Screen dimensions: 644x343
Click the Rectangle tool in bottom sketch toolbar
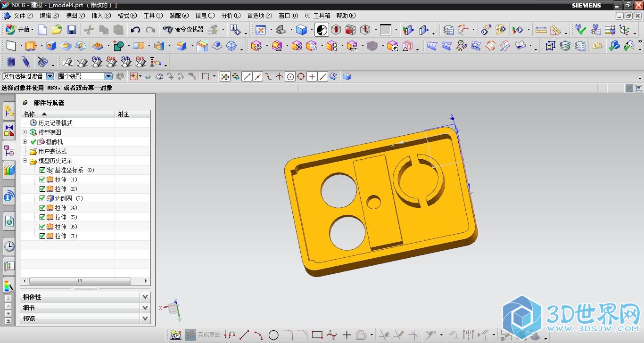click(x=317, y=335)
